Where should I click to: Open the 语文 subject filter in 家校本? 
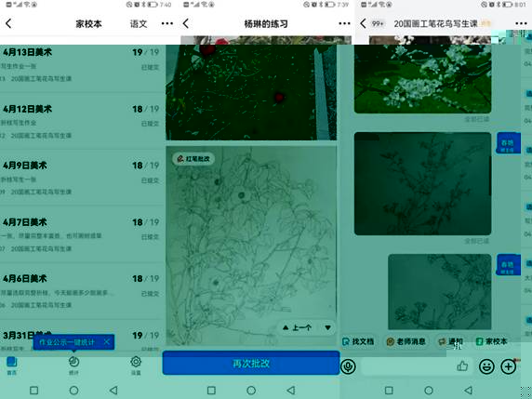click(139, 24)
